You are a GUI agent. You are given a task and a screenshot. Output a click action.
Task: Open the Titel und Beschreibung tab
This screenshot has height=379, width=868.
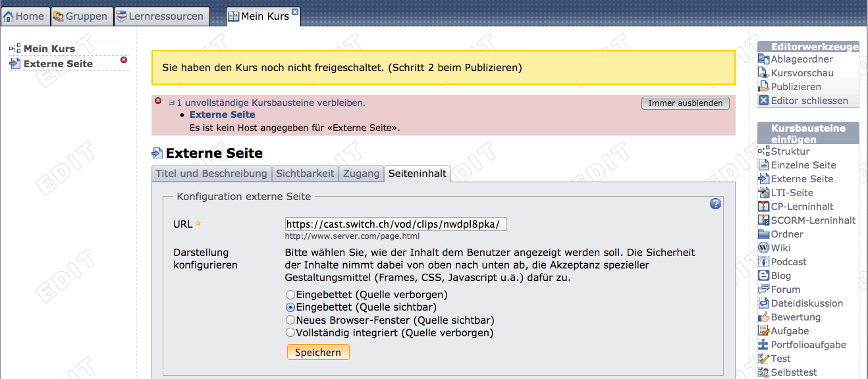pos(211,174)
